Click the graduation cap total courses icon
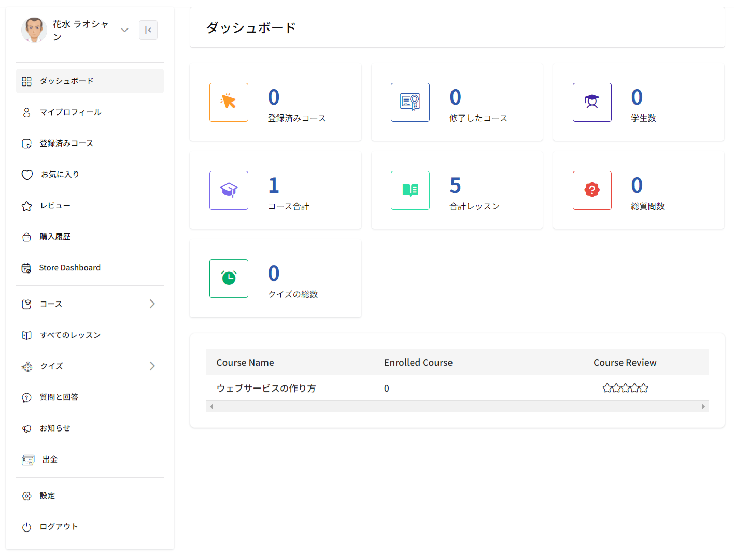734x560 pixels. [229, 190]
